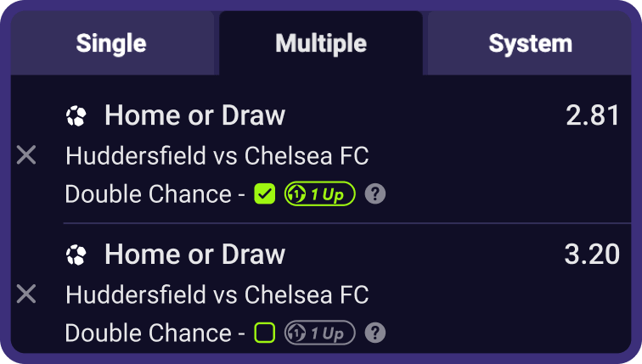Click the greyed 1 Up badge
This screenshot has height=364, width=642.
[320, 333]
